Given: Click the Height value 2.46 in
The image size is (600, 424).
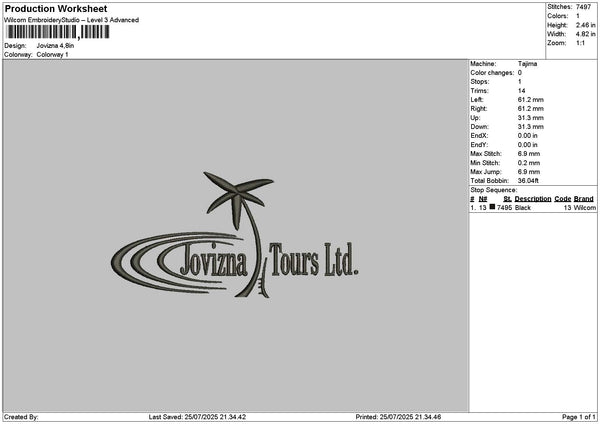Looking at the screenshot, I should coord(585,25).
